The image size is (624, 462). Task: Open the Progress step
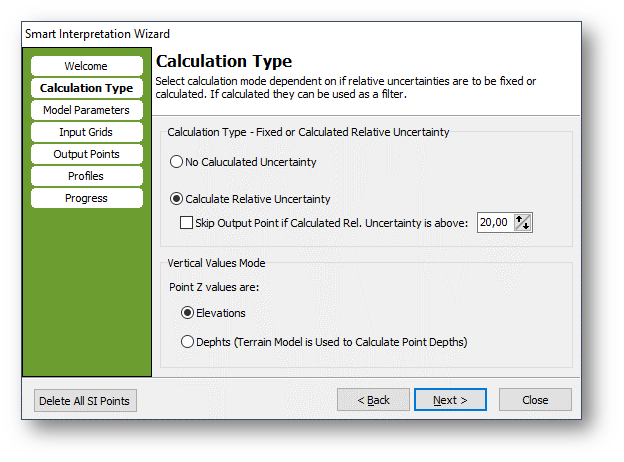pos(87,198)
